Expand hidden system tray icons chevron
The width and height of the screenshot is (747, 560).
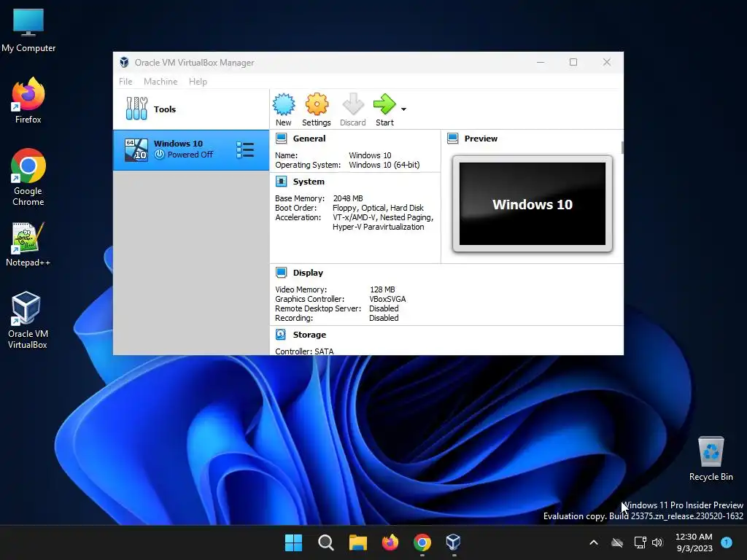594,542
